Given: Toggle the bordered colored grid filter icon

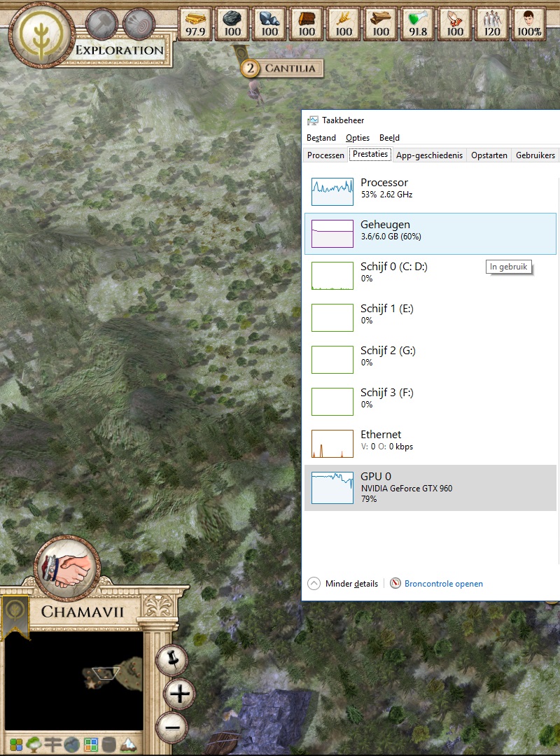Looking at the screenshot, I should [91, 745].
